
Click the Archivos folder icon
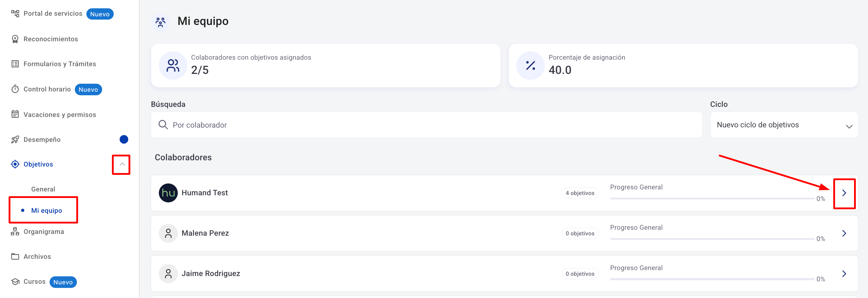click(15, 256)
